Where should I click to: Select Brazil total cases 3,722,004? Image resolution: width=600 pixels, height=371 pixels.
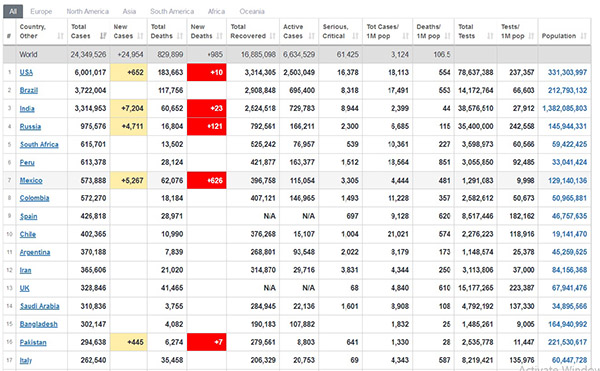(90, 90)
